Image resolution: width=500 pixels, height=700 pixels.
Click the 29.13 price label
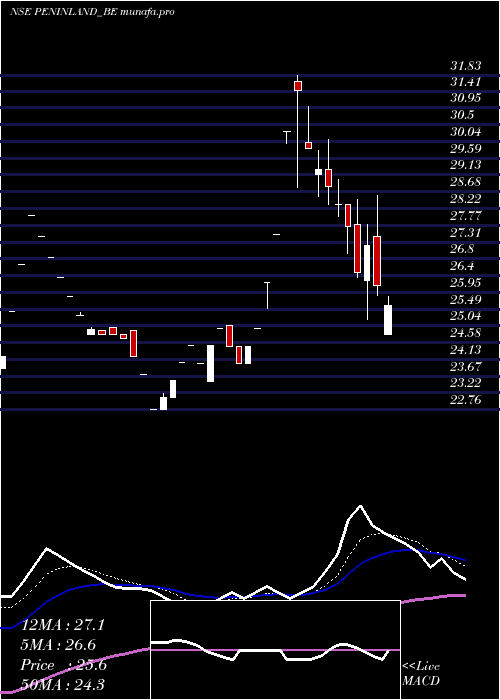coord(466,165)
